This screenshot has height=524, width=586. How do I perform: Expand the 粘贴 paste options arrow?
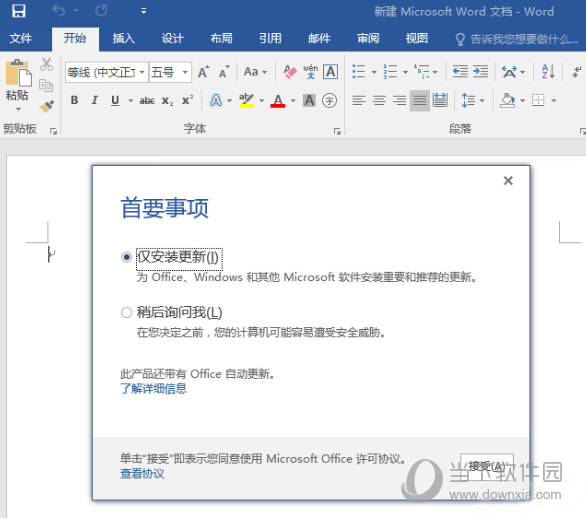[x=18, y=109]
